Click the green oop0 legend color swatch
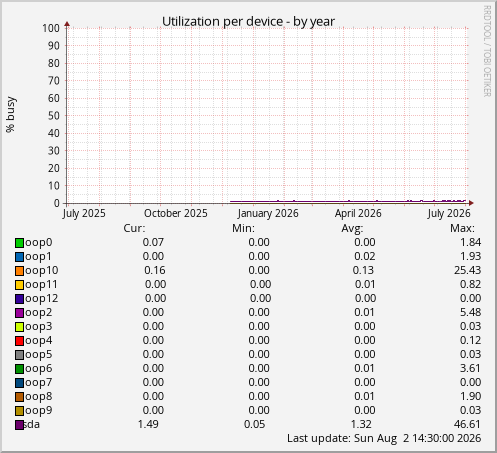The height and width of the screenshot is (453, 497). tap(19, 243)
